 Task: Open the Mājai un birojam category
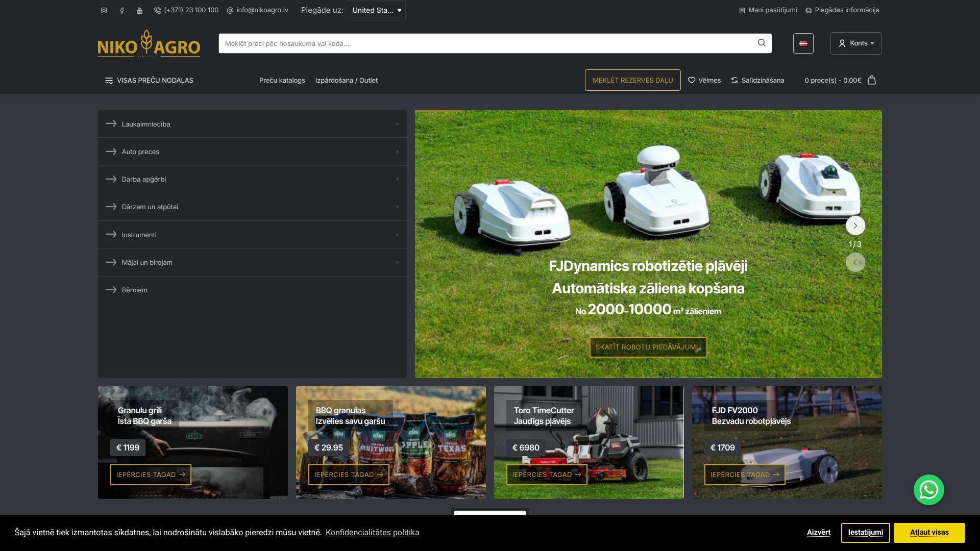coord(252,262)
